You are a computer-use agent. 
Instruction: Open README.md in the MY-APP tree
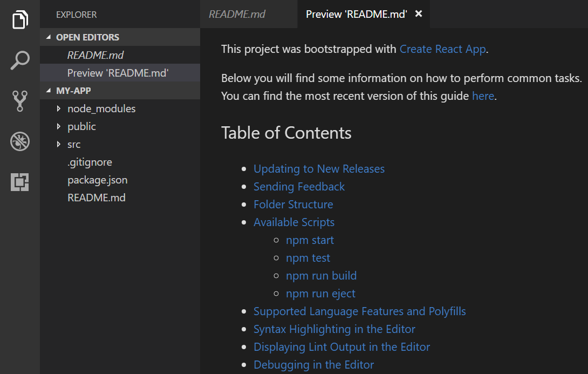(x=120, y=198)
